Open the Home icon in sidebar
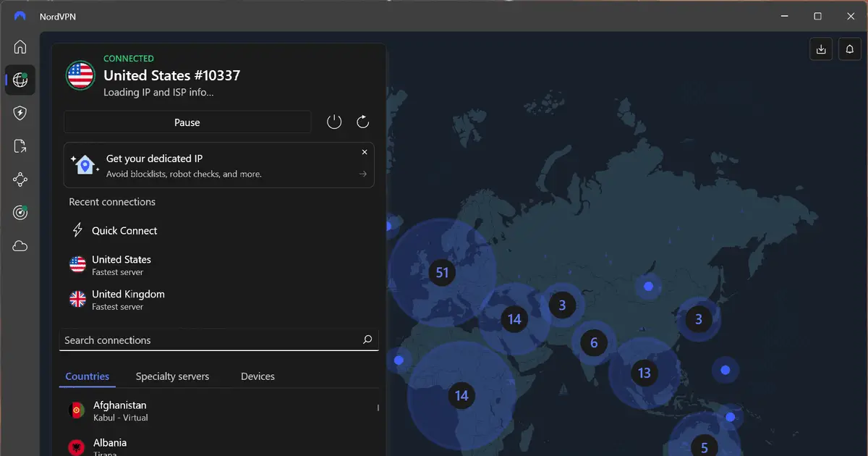 pyautogui.click(x=20, y=47)
